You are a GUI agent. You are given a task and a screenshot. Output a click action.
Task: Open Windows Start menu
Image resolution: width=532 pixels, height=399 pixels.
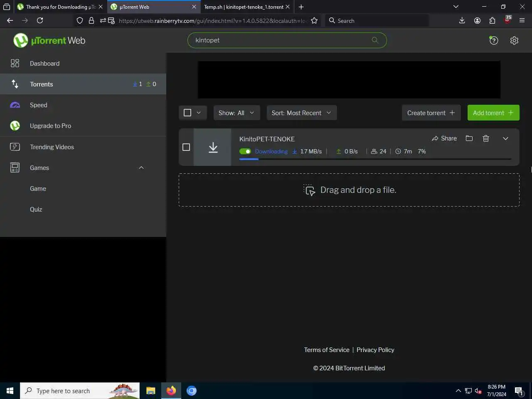[10, 391]
